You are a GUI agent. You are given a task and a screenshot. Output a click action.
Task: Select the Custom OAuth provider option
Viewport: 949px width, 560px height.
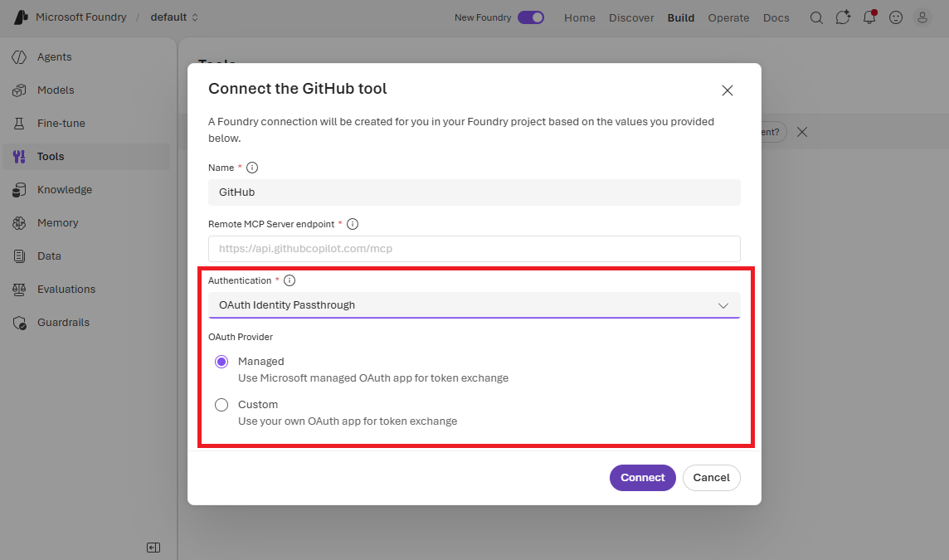(x=221, y=405)
